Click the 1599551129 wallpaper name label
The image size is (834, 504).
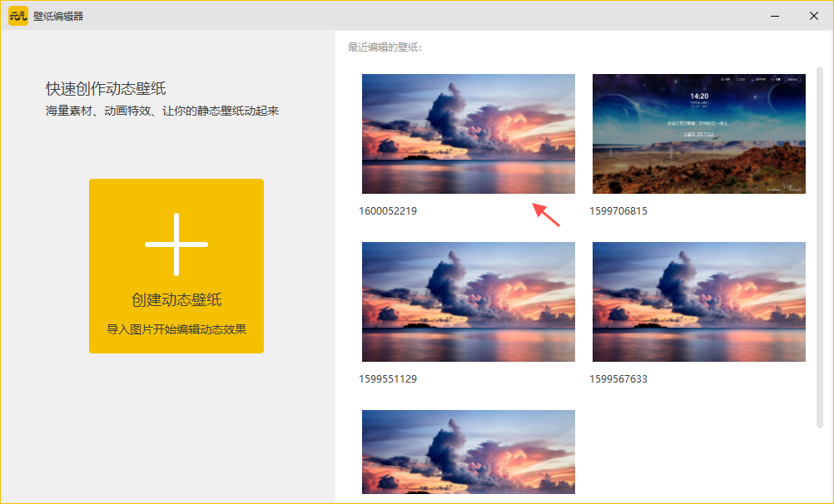[388, 379]
